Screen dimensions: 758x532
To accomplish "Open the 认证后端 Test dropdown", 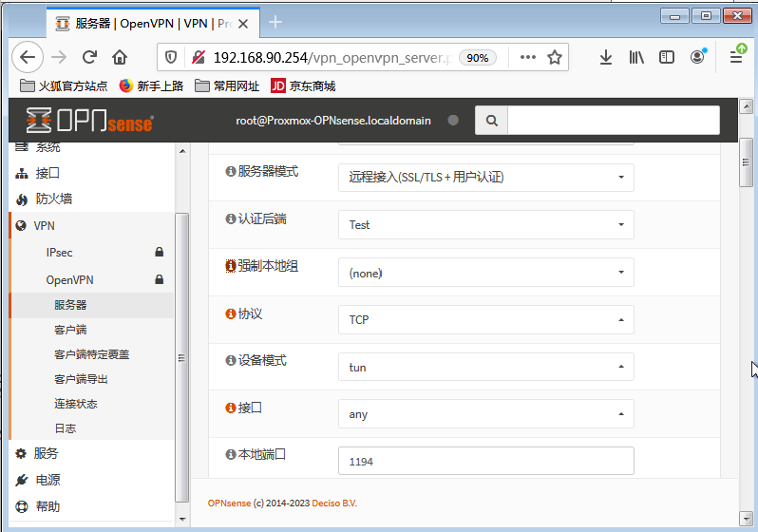I will click(x=485, y=225).
